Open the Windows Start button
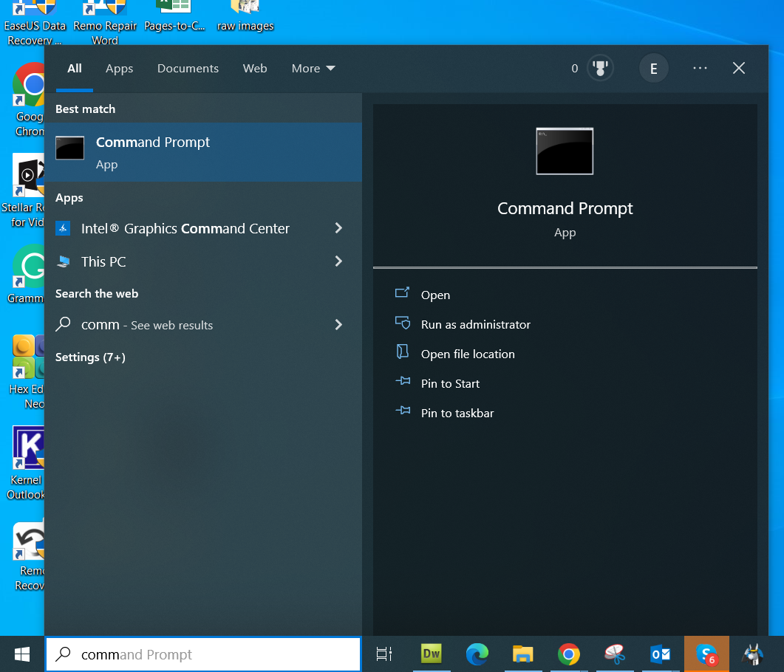Viewport: 784px width, 672px height. pos(22,654)
